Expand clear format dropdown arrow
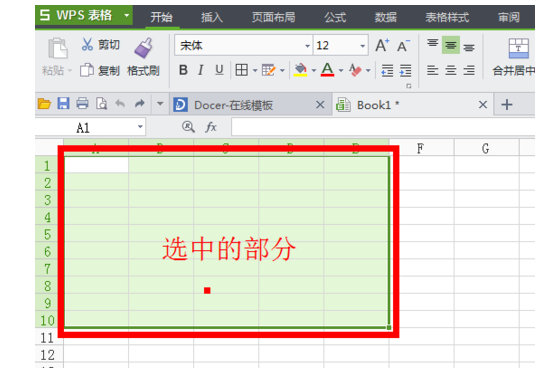Image resolution: width=538 pixels, height=368 pixels. click(368, 71)
